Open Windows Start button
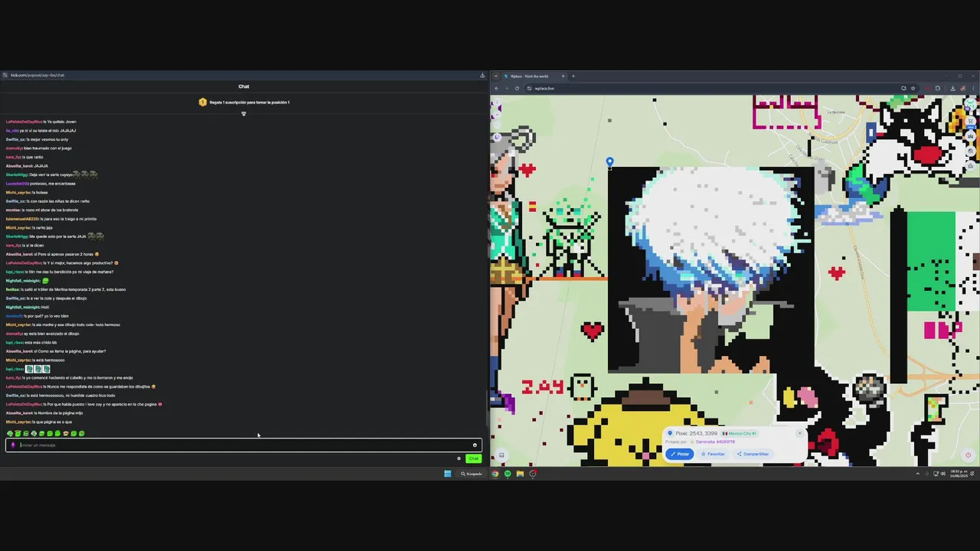 click(x=448, y=474)
